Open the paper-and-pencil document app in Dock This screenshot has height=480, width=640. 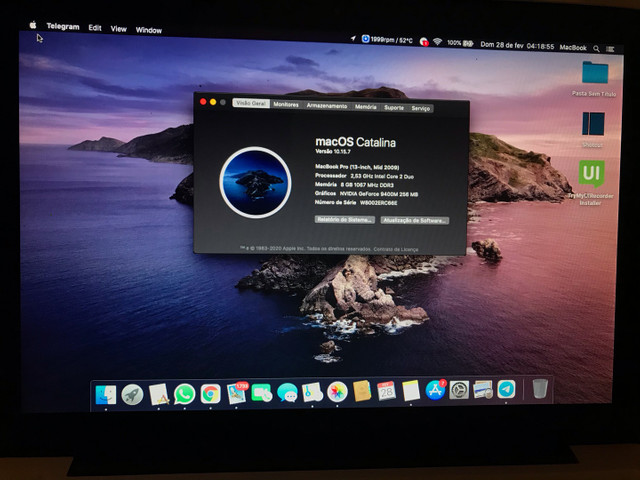(159, 394)
